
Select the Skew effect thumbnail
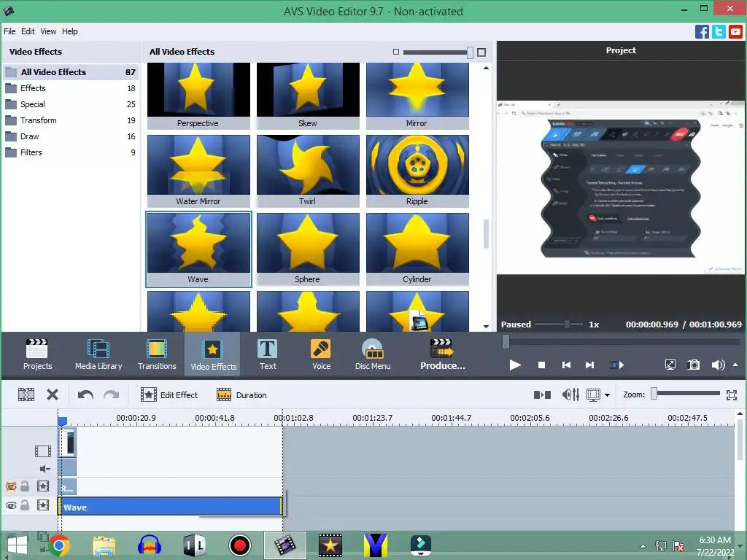[x=308, y=96]
